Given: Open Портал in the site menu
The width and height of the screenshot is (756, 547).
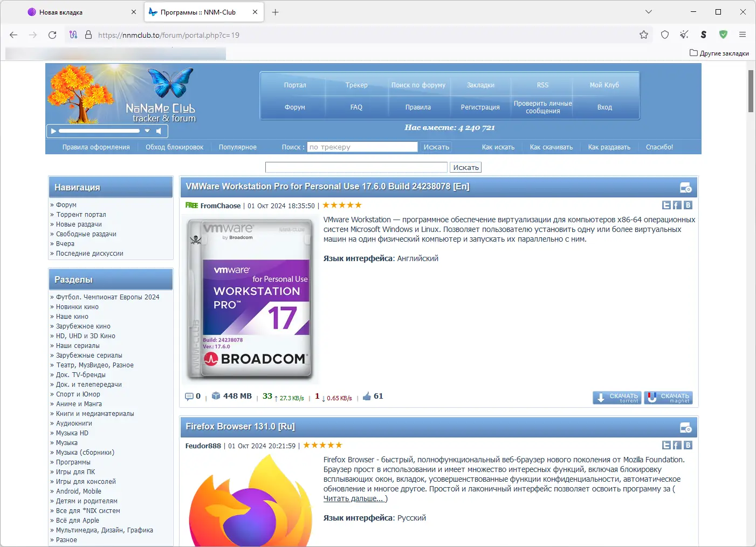Looking at the screenshot, I should pos(295,85).
